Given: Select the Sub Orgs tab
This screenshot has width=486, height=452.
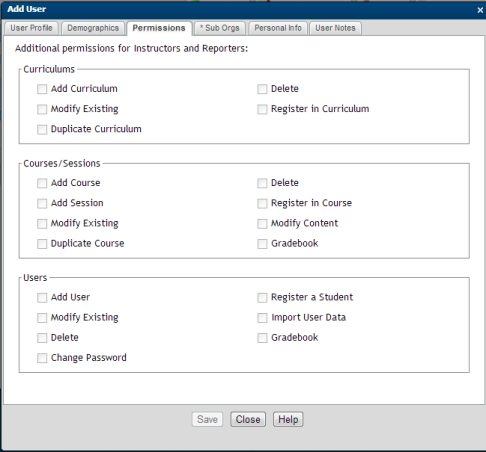Looking at the screenshot, I should pos(220,28).
